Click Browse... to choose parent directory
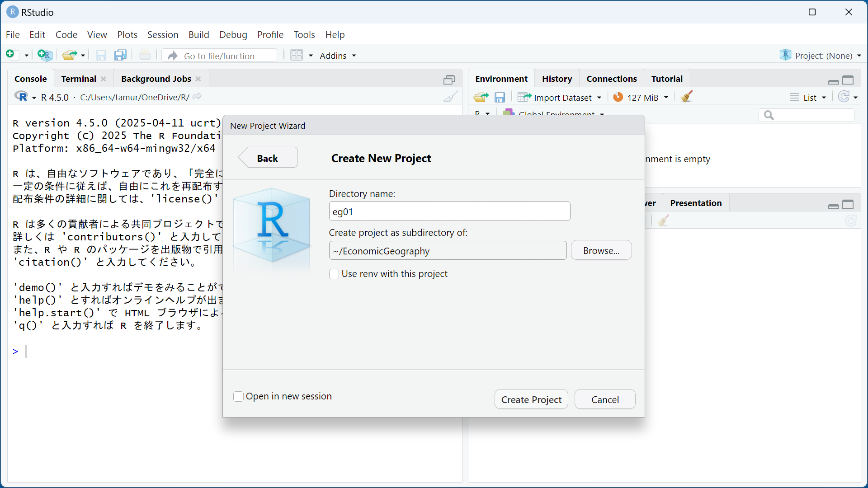The image size is (868, 488). coord(601,250)
